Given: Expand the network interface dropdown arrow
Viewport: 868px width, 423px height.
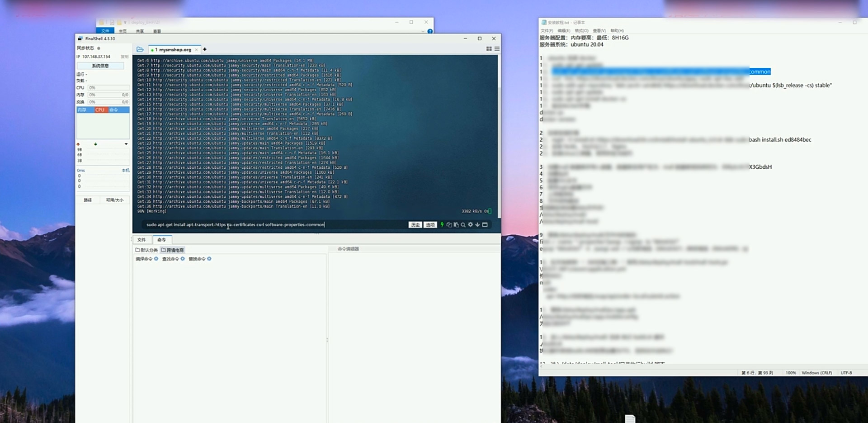Looking at the screenshot, I should [126, 144].
